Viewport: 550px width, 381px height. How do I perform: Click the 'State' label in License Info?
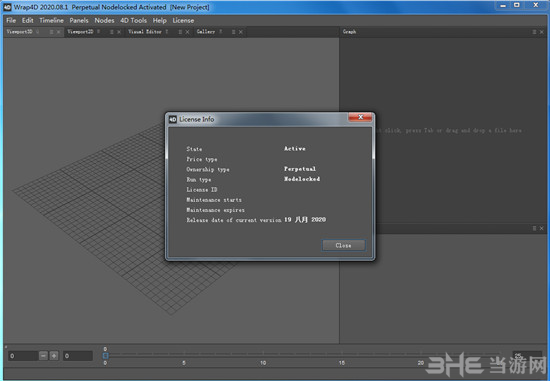[x=194, y=149]
